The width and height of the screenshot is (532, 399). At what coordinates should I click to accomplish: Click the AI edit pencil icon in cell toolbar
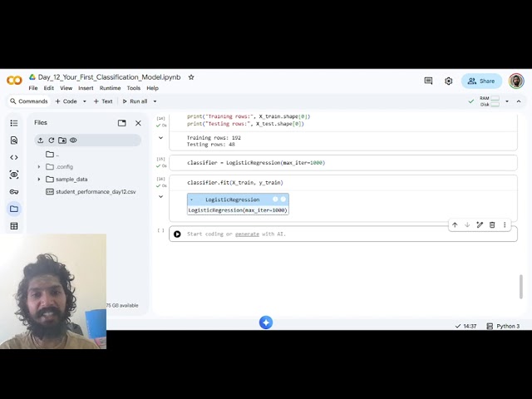pyautogui.click(x=480, y=225)
